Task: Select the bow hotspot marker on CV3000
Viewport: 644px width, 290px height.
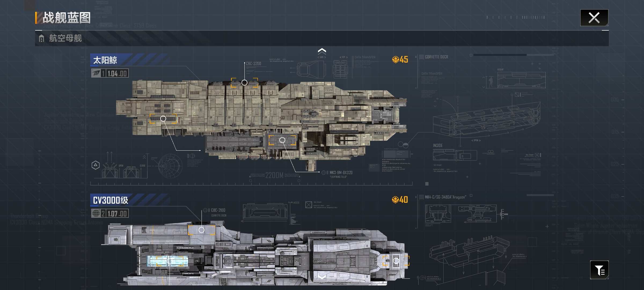Action: (x=396, y=260)
